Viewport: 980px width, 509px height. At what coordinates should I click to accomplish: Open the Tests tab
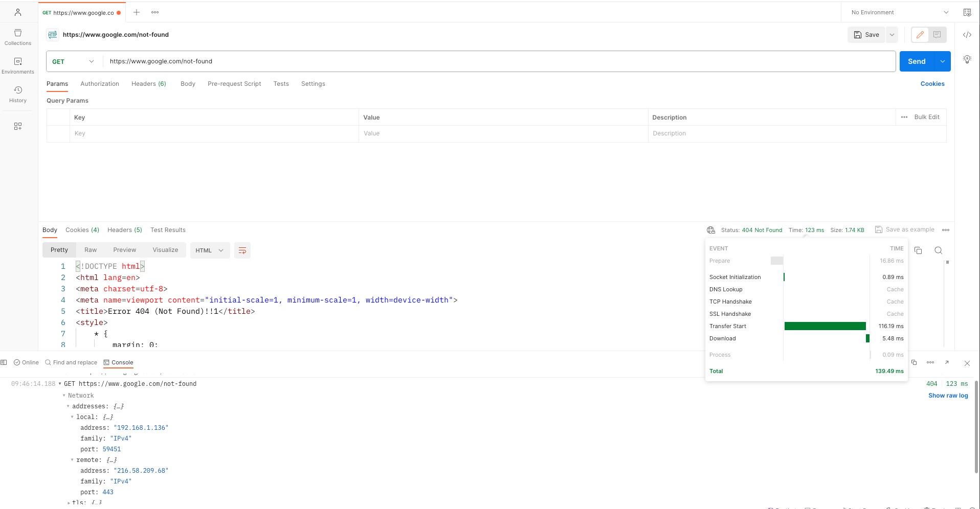[x=281, y=84]
